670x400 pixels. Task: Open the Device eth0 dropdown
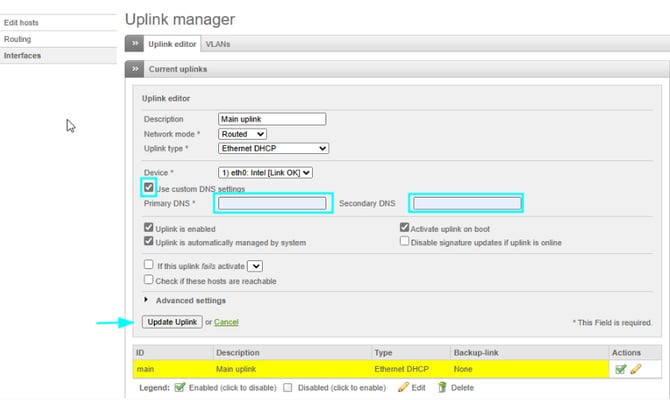273,172
